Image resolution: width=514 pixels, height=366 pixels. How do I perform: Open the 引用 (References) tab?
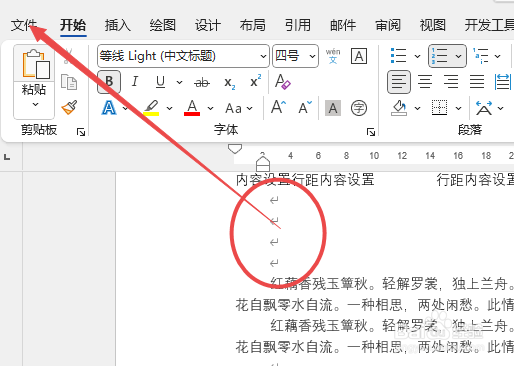point(298,25)
